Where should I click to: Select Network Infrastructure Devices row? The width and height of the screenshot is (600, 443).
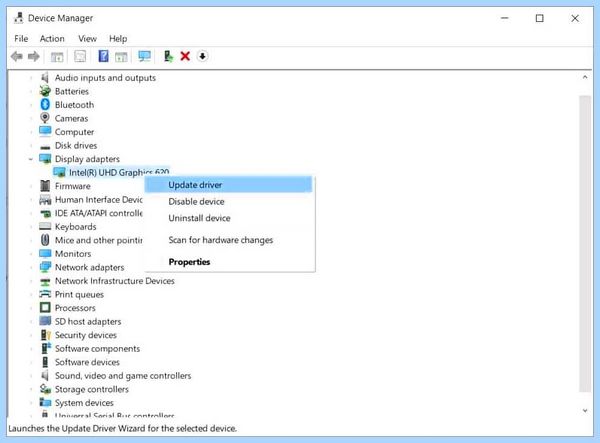click(115, 281)
